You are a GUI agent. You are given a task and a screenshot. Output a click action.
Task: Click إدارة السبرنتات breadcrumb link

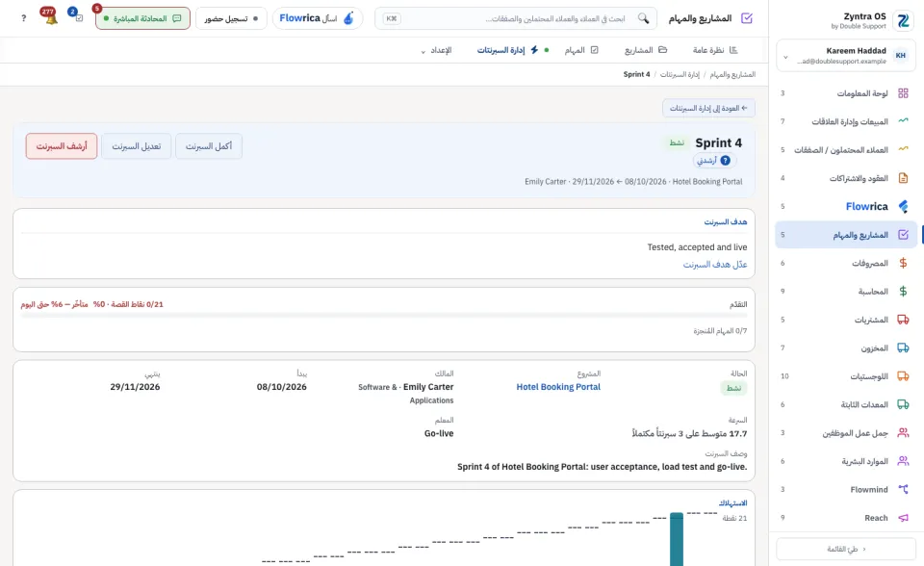[680, 74]
